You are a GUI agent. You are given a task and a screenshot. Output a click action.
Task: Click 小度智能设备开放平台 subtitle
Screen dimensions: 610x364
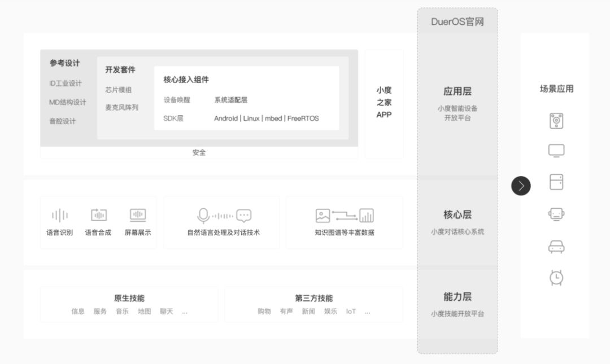coord(457,113)
